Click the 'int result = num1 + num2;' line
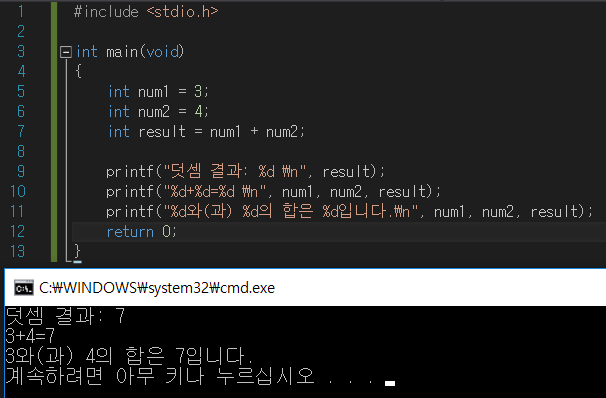Image resolution: width=606 pixels, height=398 pixels. (x=206, y=132)
